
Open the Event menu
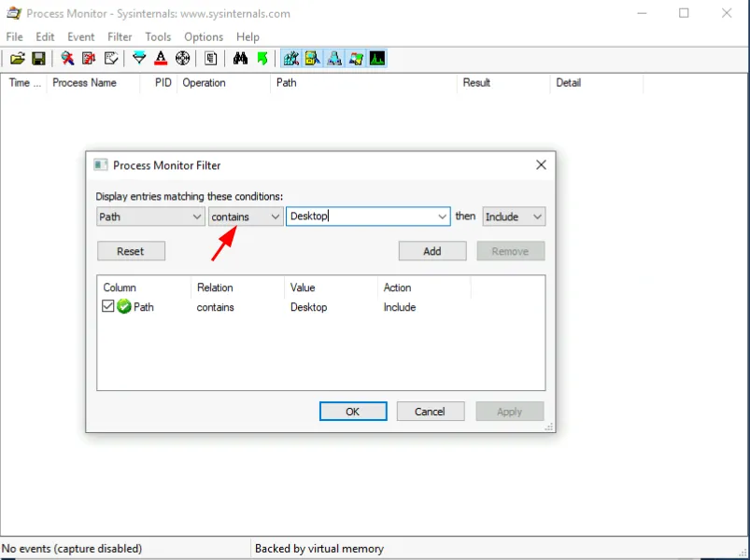(81, 36)
